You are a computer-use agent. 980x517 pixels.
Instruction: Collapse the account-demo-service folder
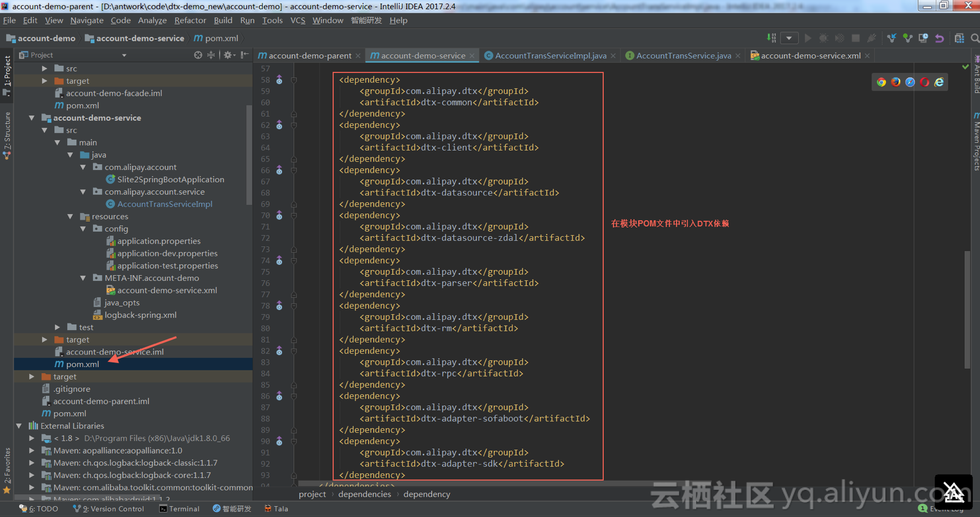(32, 118)
